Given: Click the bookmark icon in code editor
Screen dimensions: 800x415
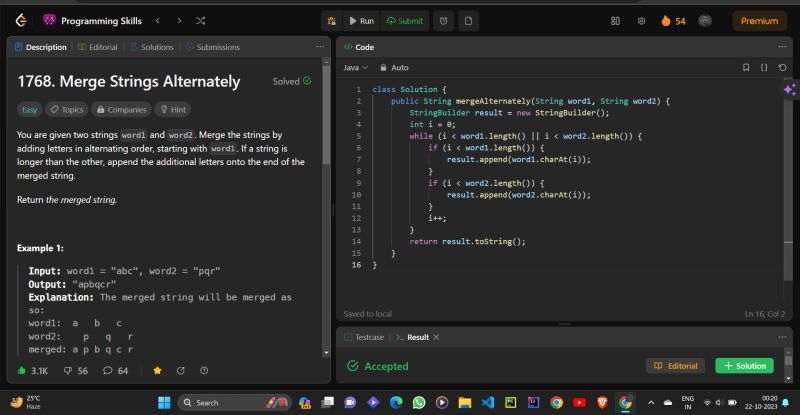Looking at the screenshot, I should [x=746, y=67].
